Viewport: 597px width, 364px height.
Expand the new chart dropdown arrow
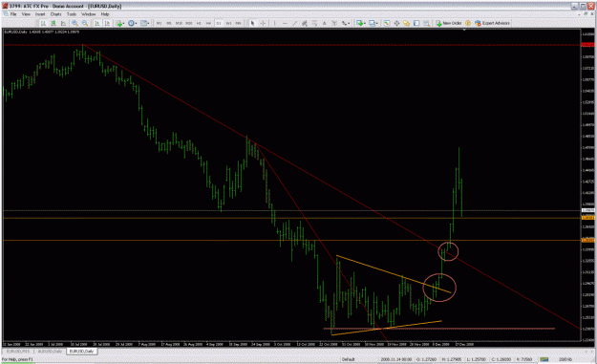point(365,23)
